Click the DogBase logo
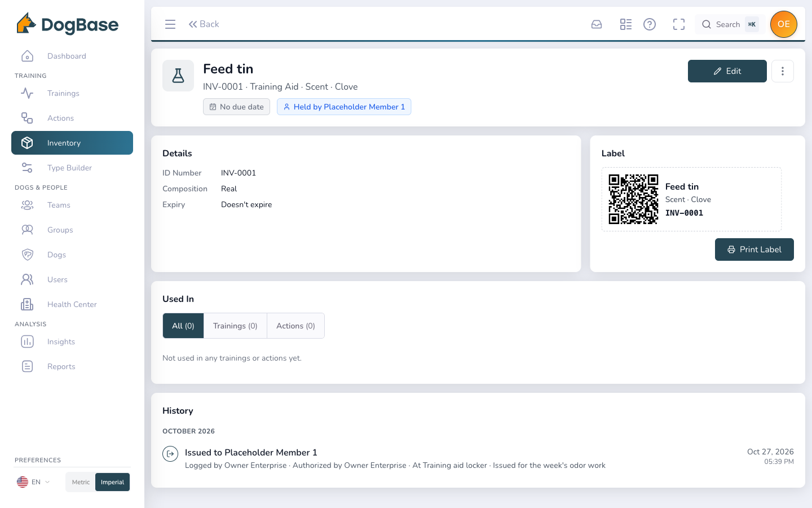This screenshot has width=812, height=508. coord(67,24)
